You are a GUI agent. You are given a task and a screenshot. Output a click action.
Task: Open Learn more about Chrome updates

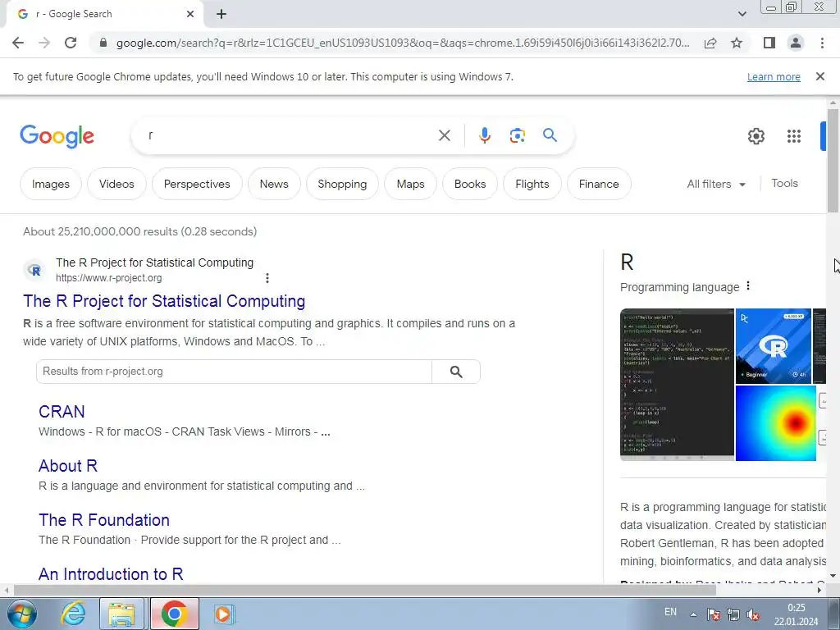click(x=774, y=76)
